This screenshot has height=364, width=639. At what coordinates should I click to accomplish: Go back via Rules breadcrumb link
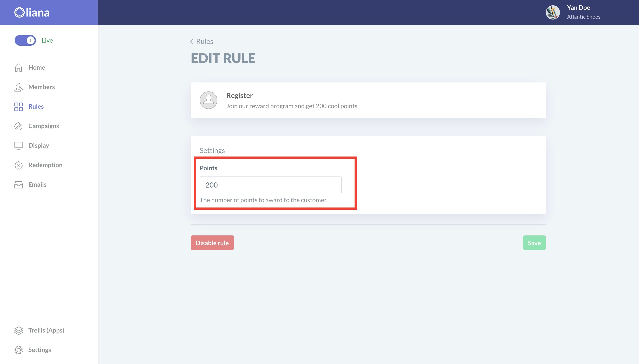click(204, 41)
